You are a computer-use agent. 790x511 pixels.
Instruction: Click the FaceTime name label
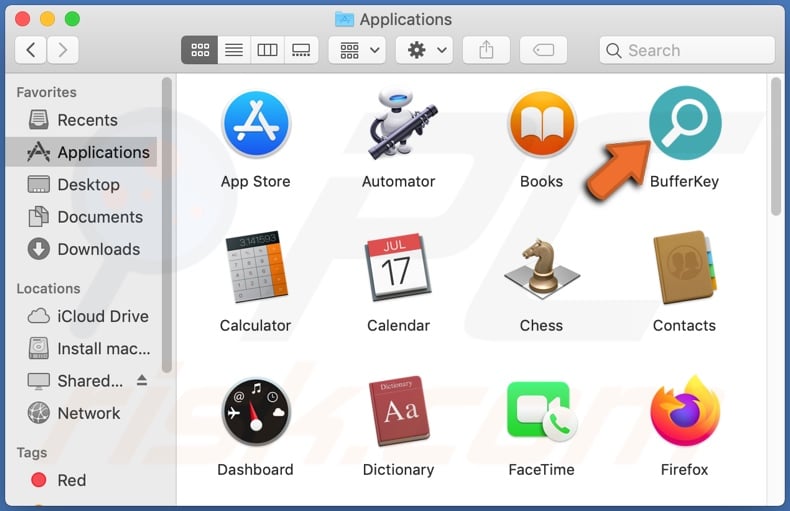point(542,470)
